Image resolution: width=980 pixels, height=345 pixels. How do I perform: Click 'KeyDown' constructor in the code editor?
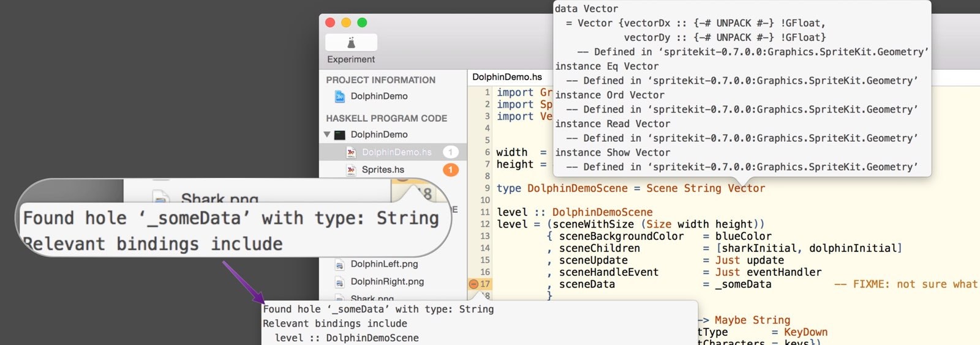805,332
